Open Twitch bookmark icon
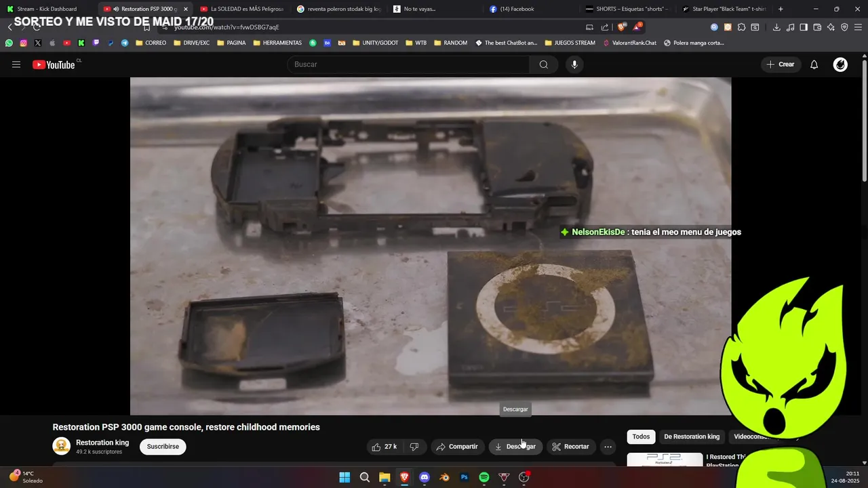Screen dimensions: 868x488 tap(96, 43)
